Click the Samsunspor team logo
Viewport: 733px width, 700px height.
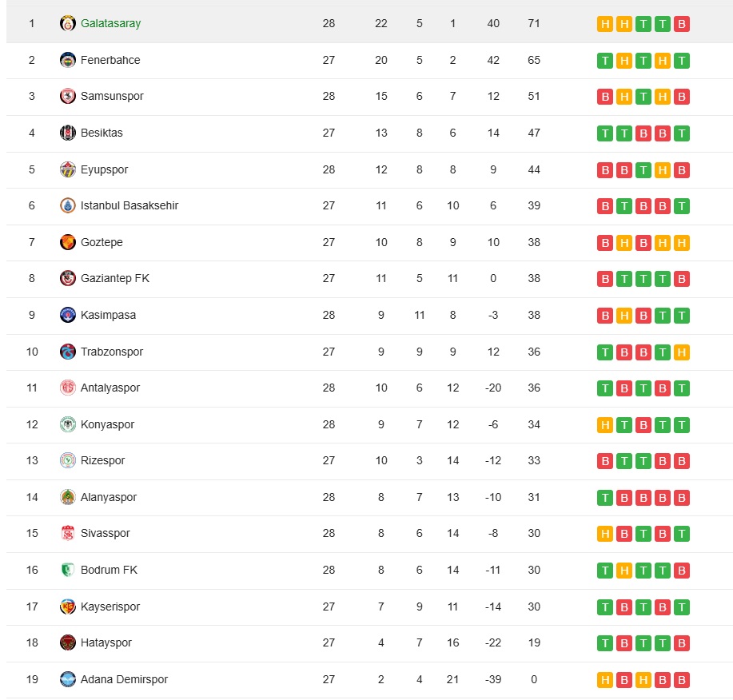(x=68, y=96)
